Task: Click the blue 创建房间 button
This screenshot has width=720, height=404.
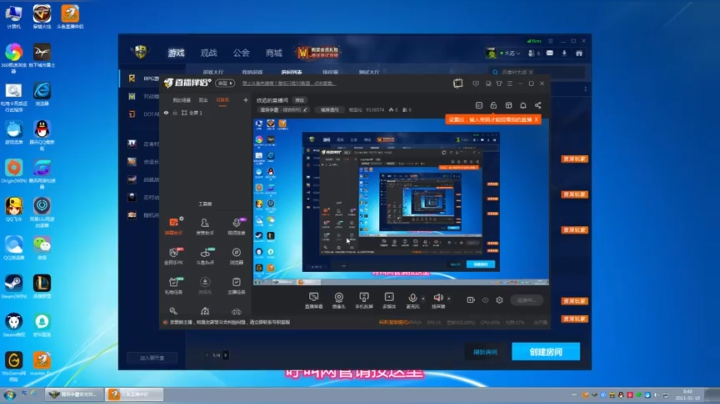Action: point(546,352)
